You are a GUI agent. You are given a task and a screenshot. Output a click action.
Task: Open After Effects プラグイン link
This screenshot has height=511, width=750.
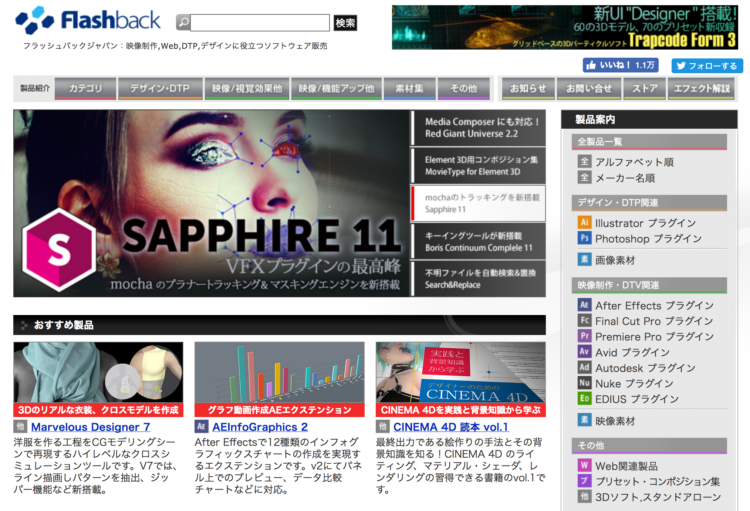(x=654, y=305)
